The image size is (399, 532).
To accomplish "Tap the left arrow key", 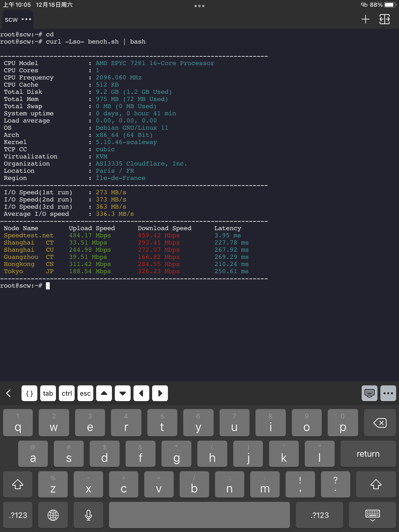I will [x=141, y=393].
